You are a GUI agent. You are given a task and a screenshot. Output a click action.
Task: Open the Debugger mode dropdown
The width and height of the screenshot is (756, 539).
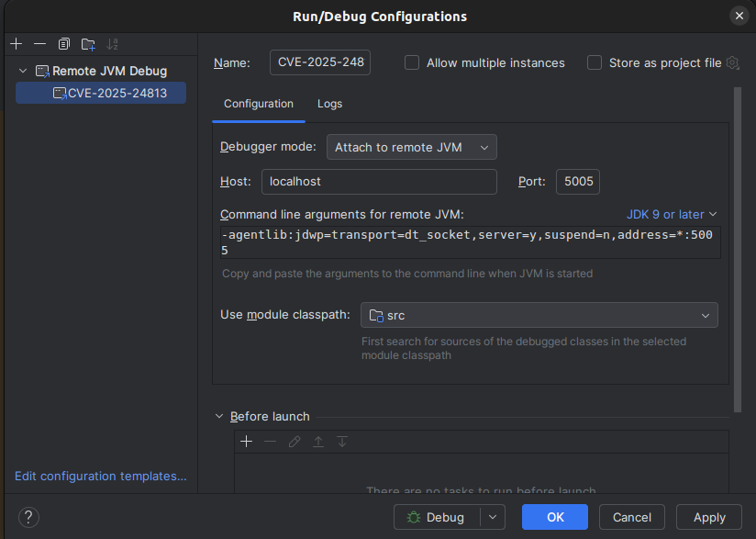click(411, 147)
